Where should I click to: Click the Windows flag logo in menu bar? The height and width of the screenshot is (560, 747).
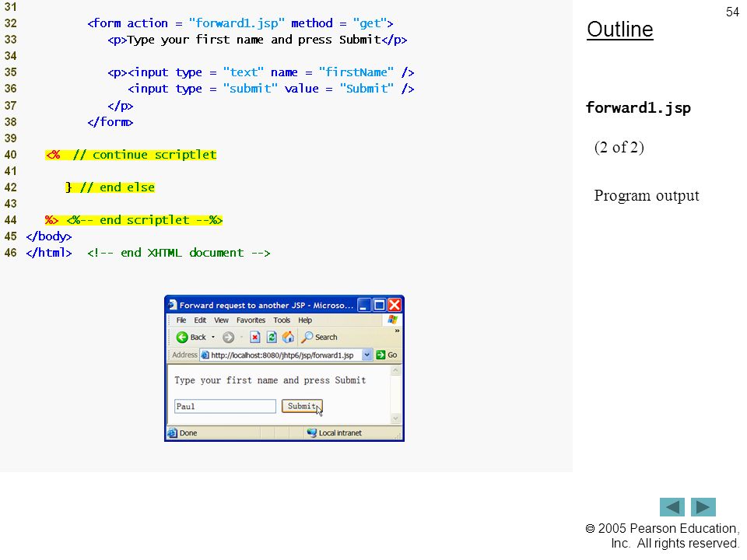[392, 320]
